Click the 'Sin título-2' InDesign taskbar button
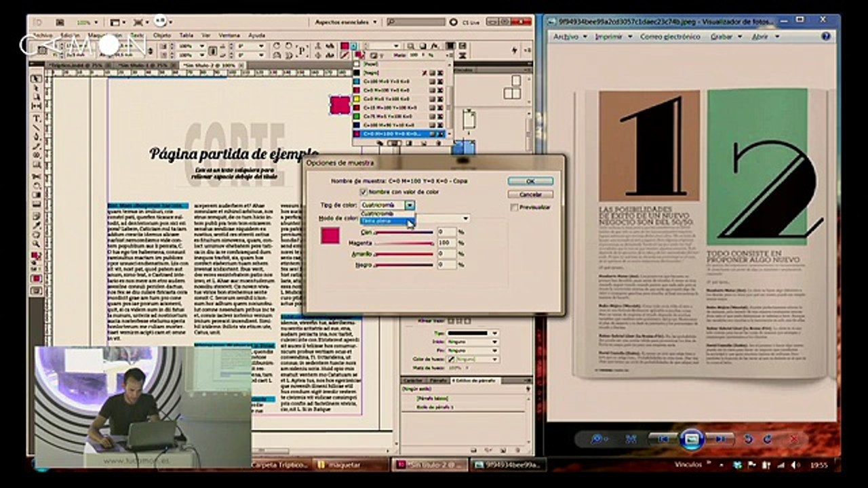Viewport: 868px width, 488px height. (x=430, y=465)
